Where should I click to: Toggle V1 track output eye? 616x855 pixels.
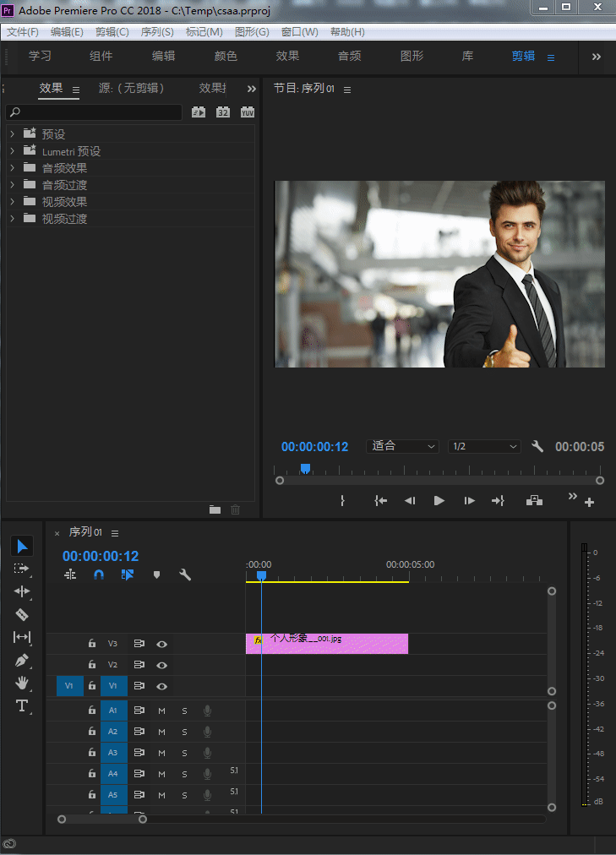pyautogui.click(x=162, y=686)
